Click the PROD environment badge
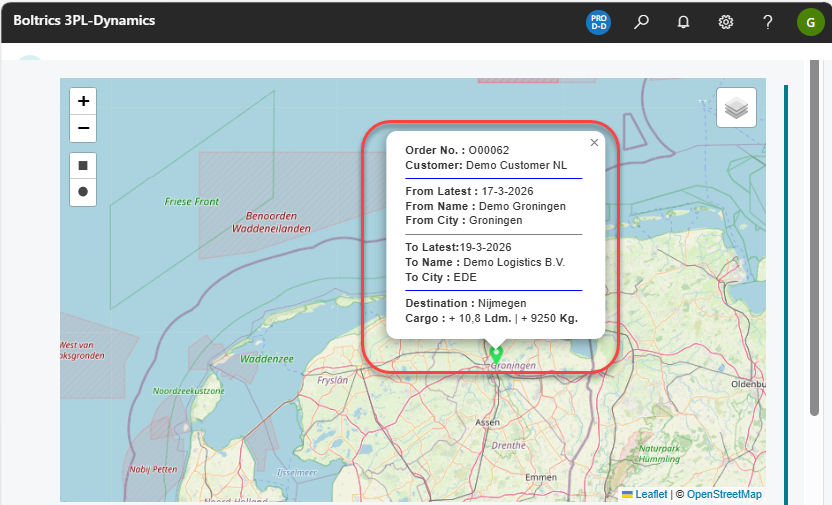The width and height of the screenshot is (832, 505). (x=598, y=22)
